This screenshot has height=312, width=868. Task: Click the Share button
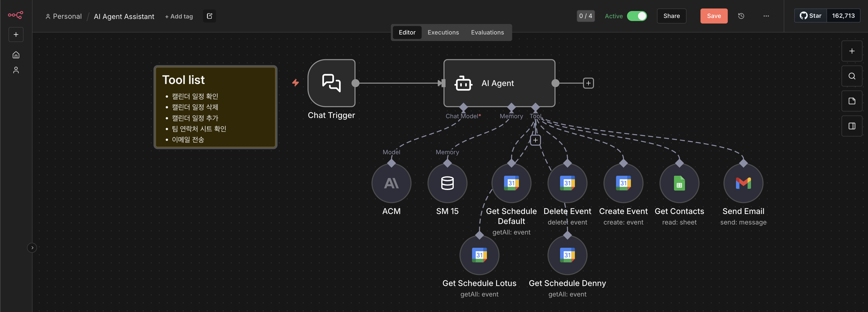671,16
